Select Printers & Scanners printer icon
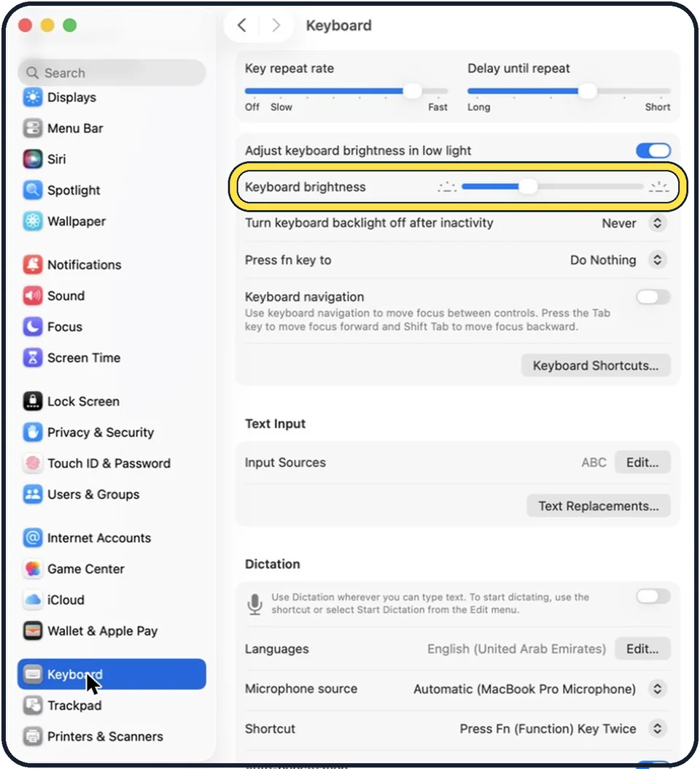 tap(33, 736)
